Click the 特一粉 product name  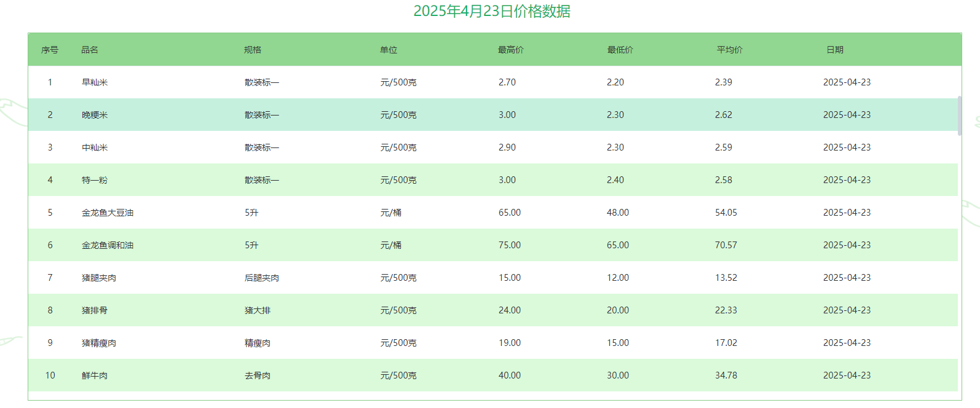(x=95, y=180)
